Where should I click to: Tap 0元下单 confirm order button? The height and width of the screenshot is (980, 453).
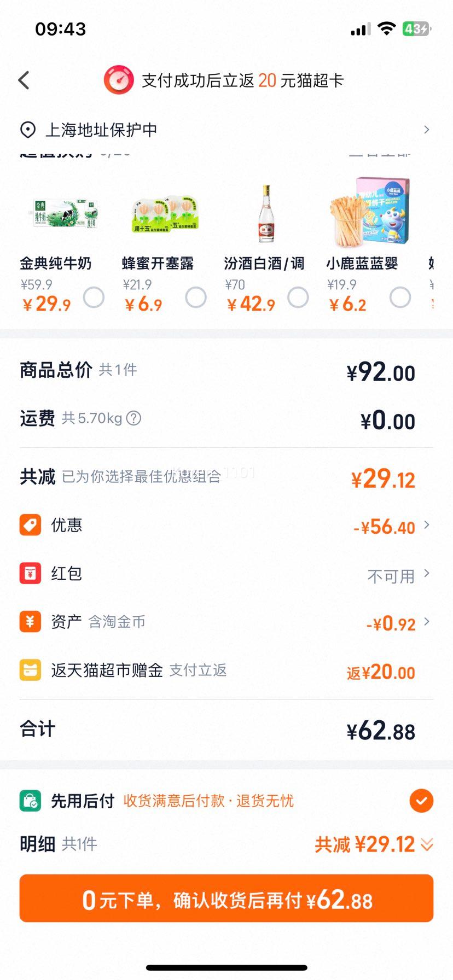226,899
